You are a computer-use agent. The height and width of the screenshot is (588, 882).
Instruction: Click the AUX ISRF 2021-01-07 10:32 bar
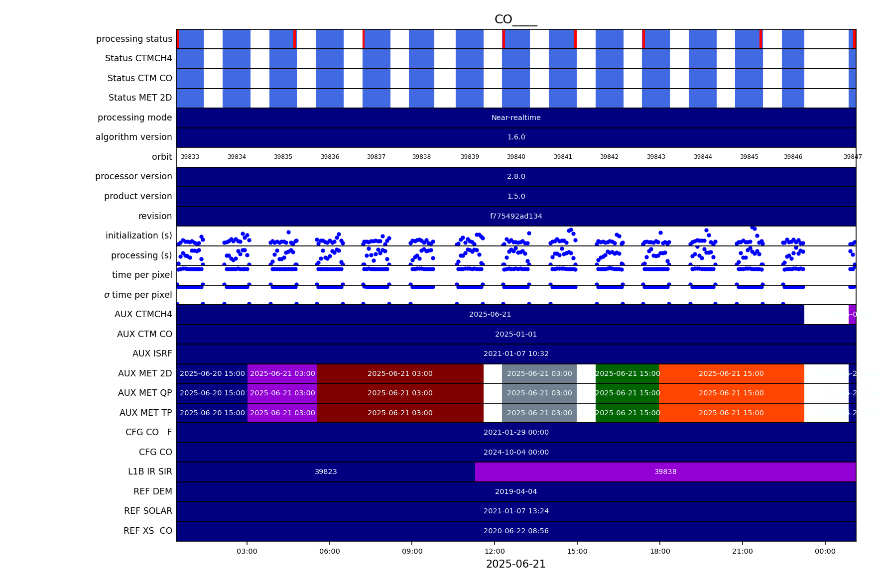click(x=516, y=353)
